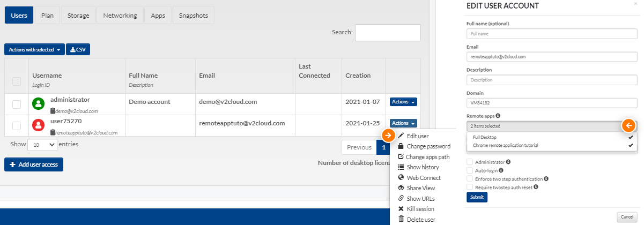Switch to the Users tab
This screenshot has height=225, width=644.
coord(19,16)
